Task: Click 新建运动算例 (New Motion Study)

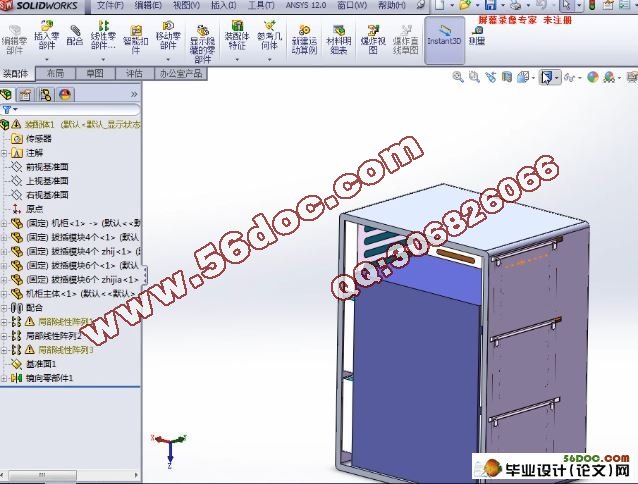Action: (304, 40)
